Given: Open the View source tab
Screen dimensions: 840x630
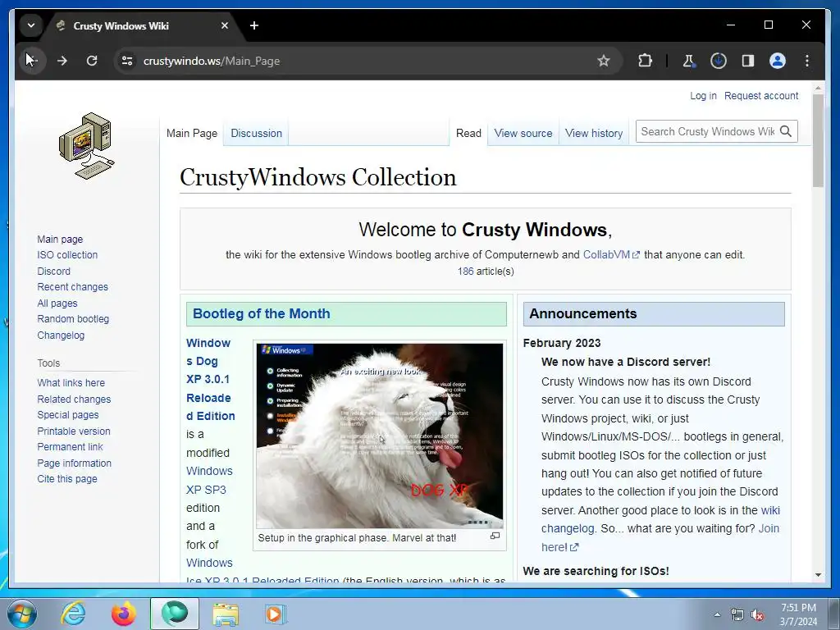Looking at the screenshot, I should point(523,133).
